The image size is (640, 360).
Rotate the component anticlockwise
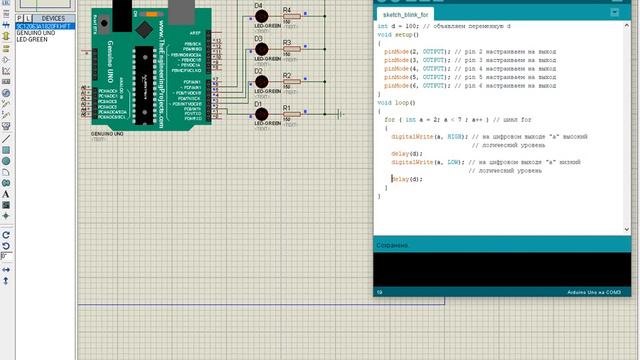click(6, 246)
